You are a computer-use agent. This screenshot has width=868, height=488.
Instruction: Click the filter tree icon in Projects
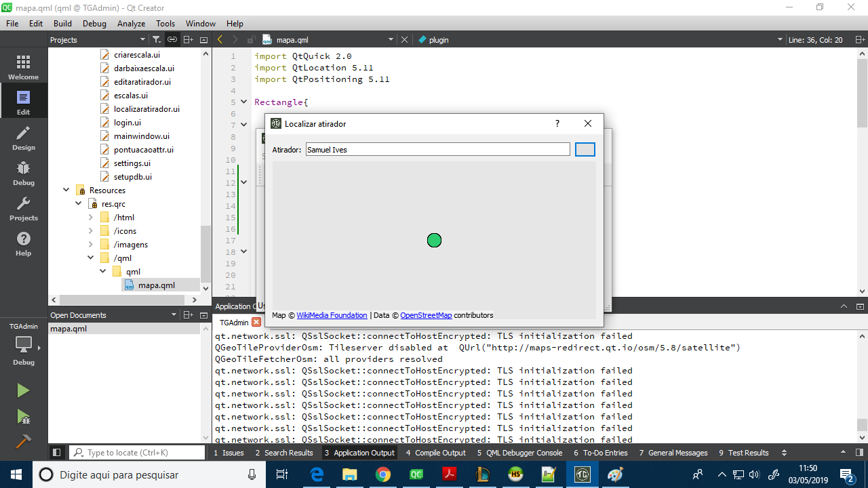(157, 40)
